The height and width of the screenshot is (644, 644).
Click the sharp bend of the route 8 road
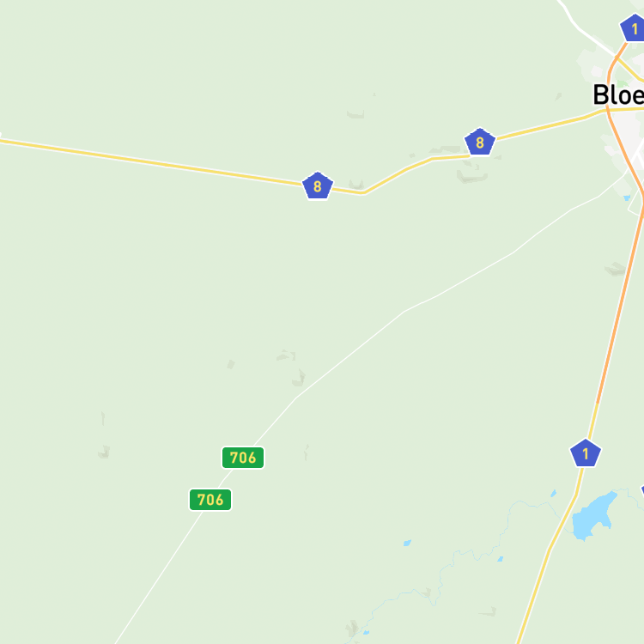363,192
